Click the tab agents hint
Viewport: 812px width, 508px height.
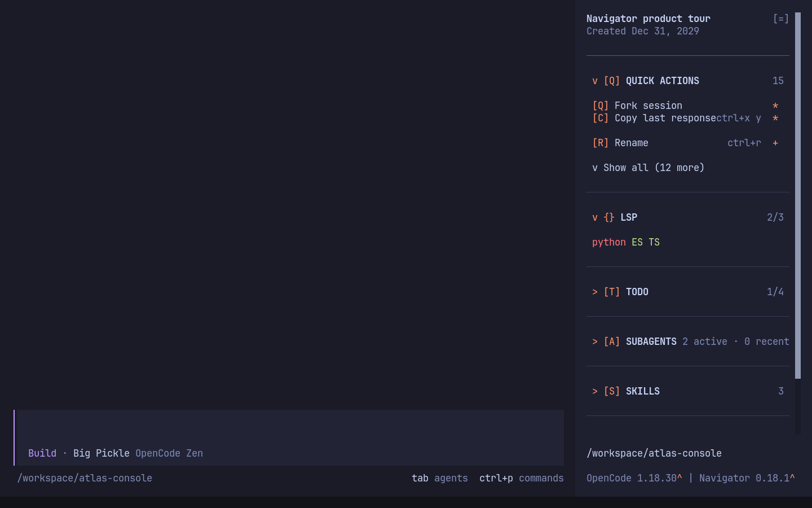click(440, 478)
